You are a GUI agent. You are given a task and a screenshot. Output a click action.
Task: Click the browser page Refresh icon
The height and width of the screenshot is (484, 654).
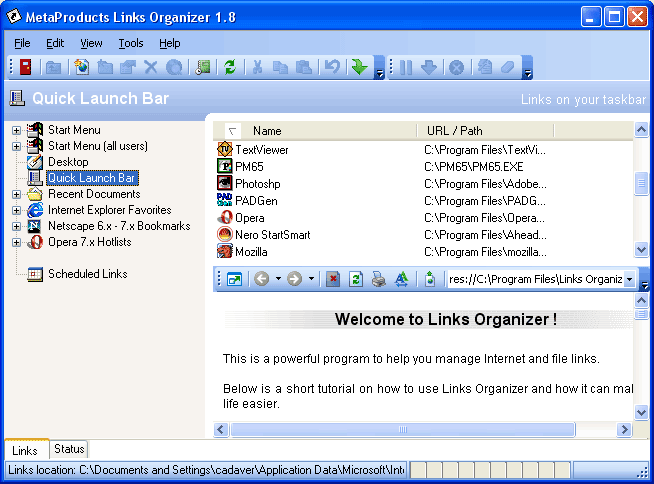(x=356, y=279)
